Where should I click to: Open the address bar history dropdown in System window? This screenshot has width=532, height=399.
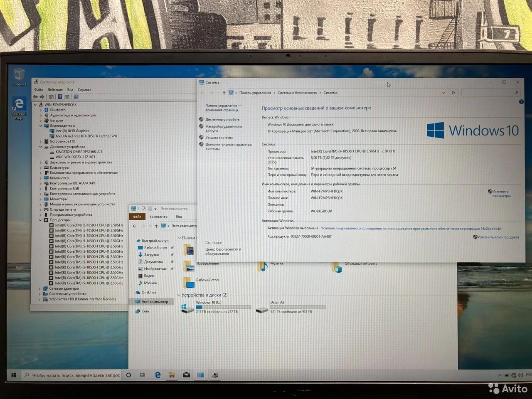point(443,93)
